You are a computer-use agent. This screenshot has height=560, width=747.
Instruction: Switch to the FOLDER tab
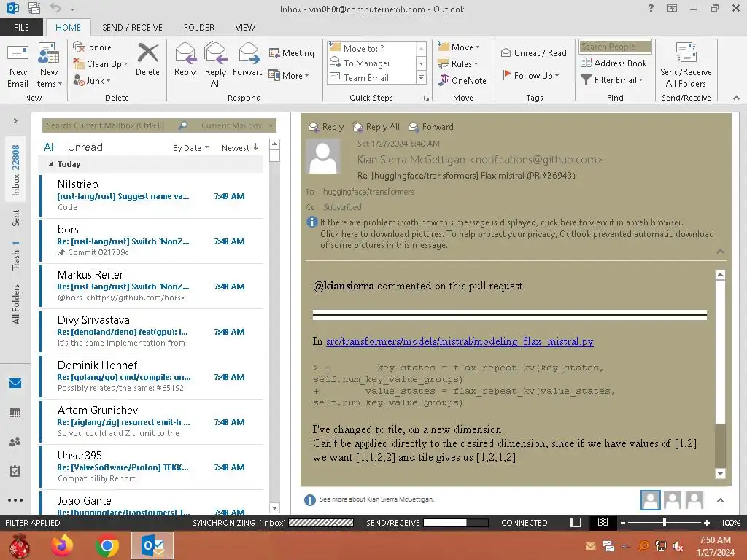point(199,28)
